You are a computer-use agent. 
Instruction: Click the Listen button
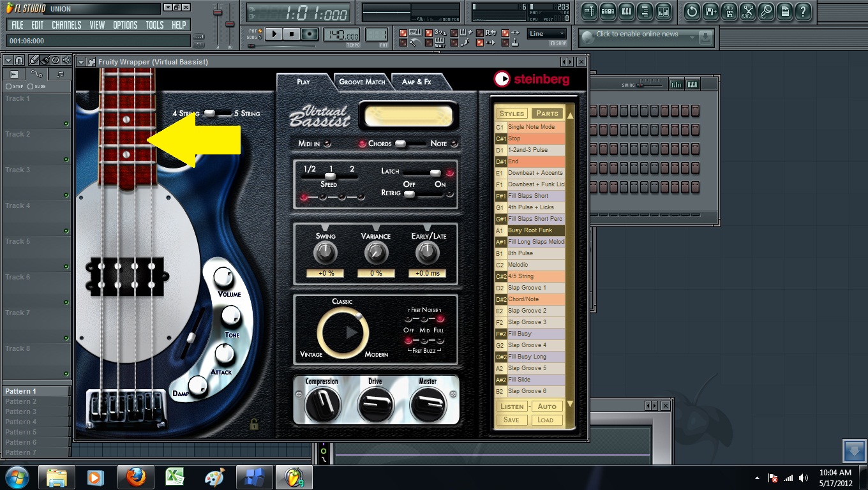pyautogui.click(x=512, y=406)
